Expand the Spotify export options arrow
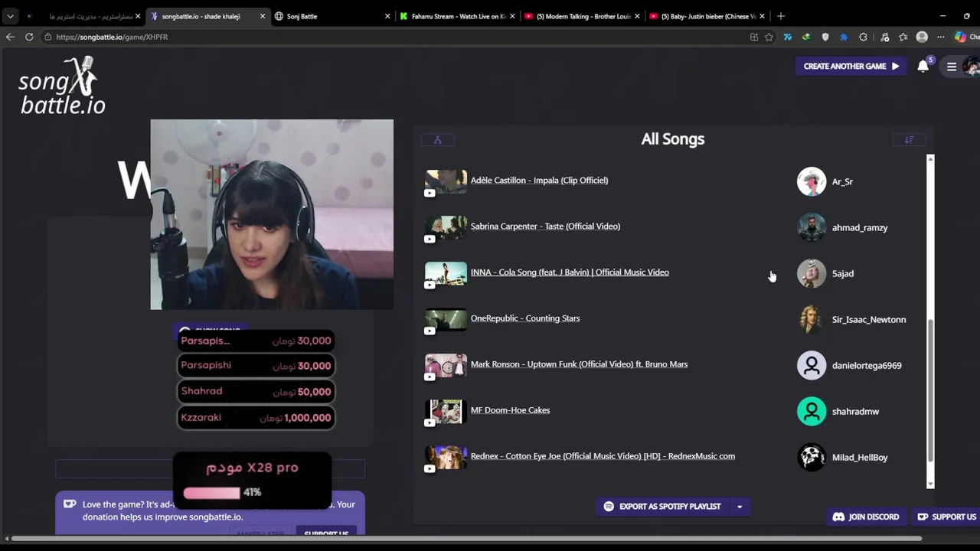This screenshot has width=980, height=551. 740,507
